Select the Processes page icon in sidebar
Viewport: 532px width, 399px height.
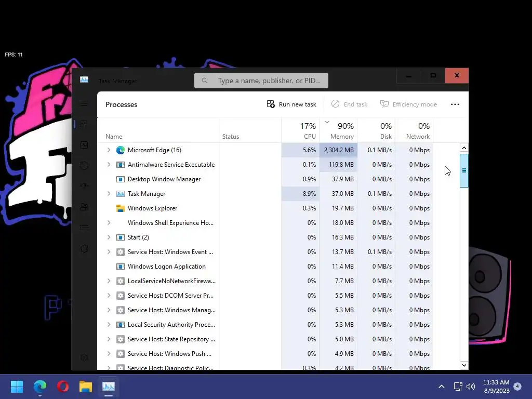point(84,124)
